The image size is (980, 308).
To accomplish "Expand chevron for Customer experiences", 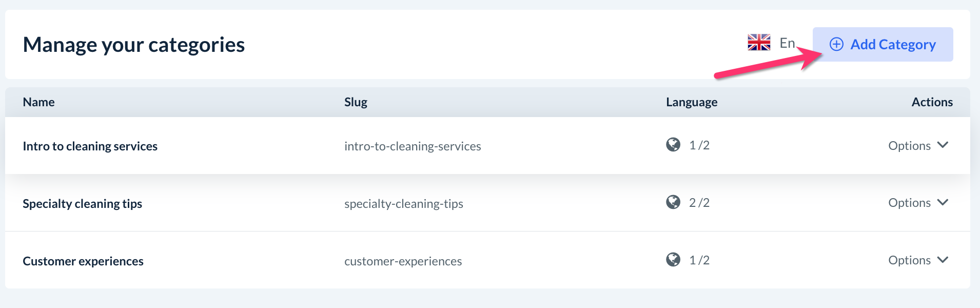I will [x=943, y=260].
